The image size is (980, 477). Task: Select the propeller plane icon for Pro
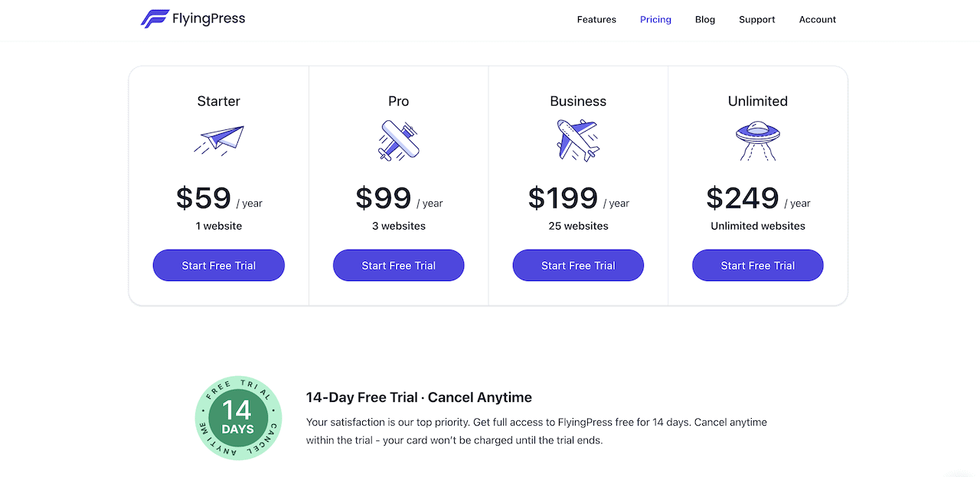[x=398, y=140]
